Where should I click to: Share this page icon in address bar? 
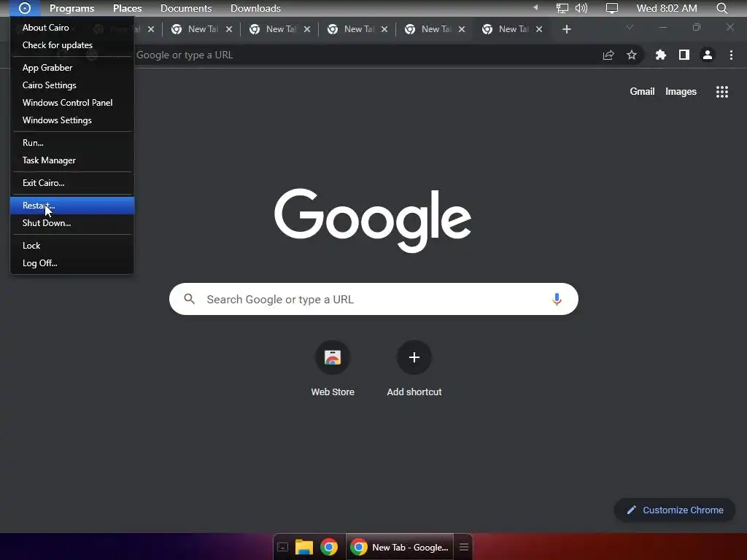[608, 55]
